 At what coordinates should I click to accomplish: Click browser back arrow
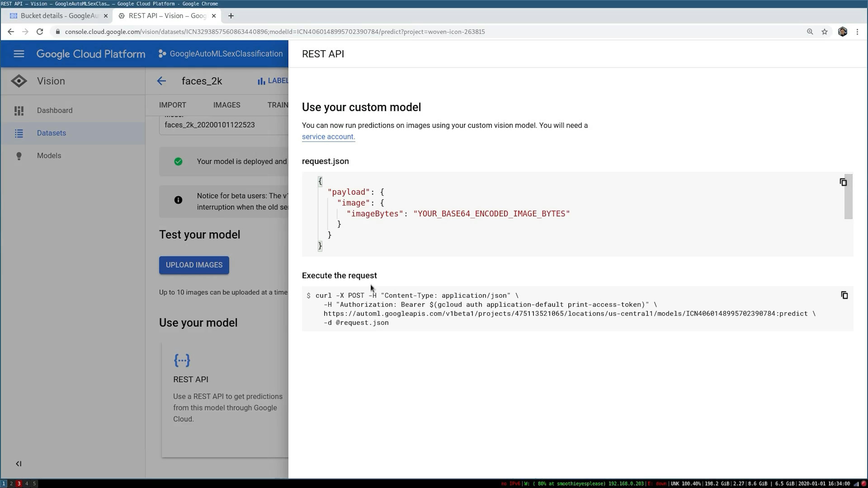tap(11, 32)
